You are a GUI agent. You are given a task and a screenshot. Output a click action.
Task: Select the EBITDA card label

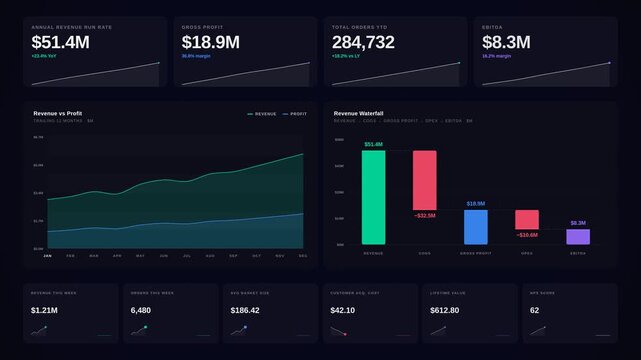[492, 27]
